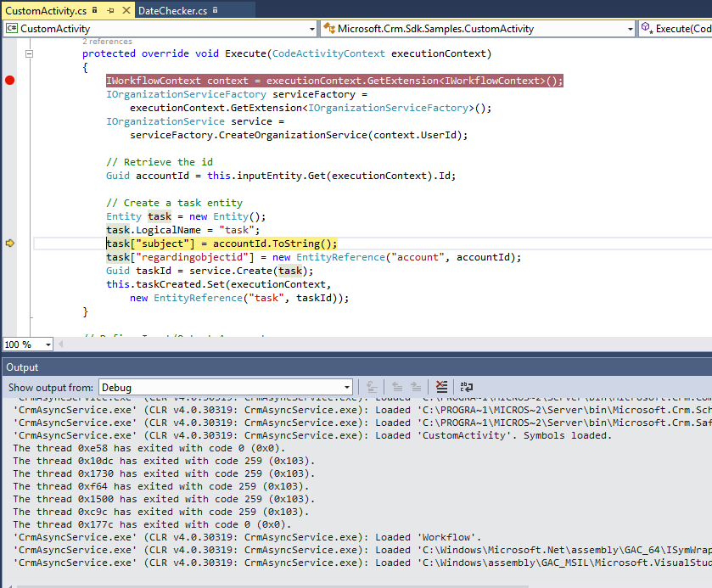Close the CustomActivity.cs tab
This screenshot has width=712, height=588.
click(x=126, y=10)
